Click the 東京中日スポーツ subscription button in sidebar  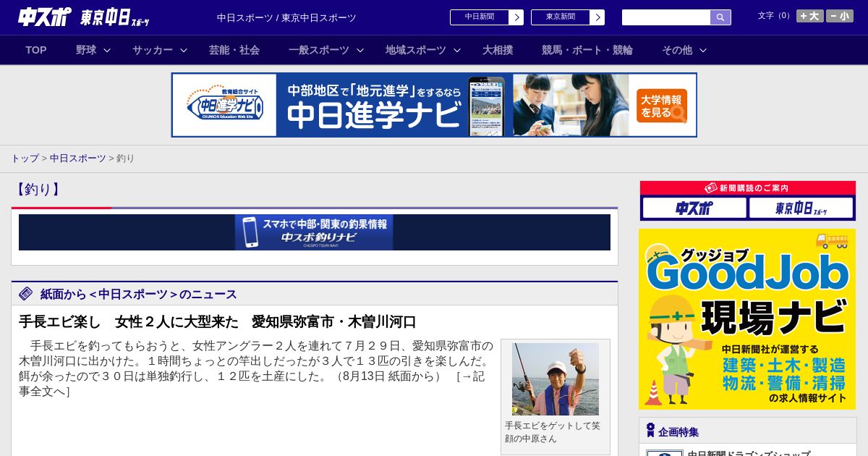tap(801, 208)
